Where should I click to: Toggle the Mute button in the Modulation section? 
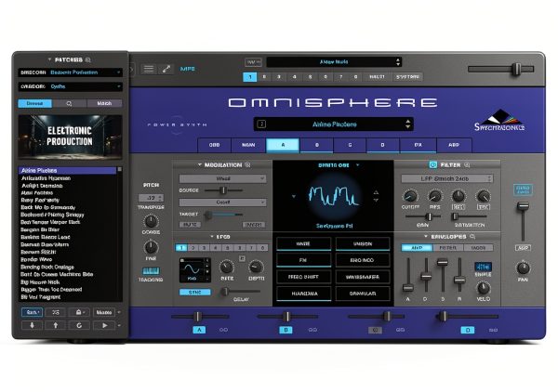point(190,225)
